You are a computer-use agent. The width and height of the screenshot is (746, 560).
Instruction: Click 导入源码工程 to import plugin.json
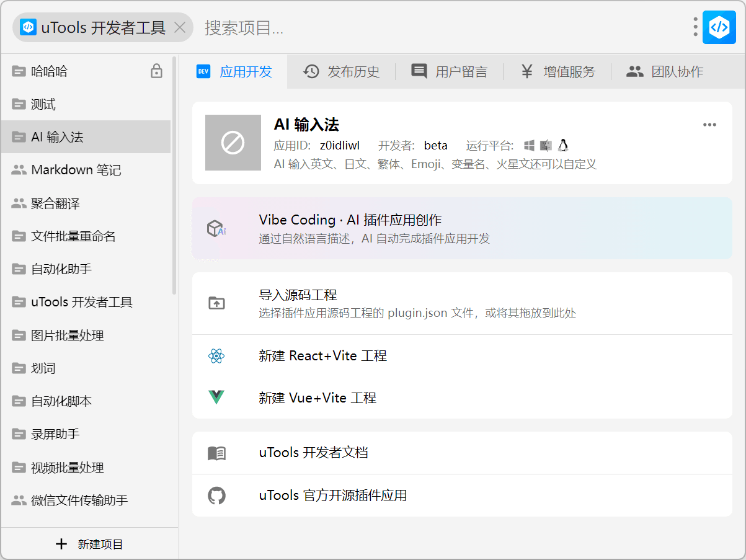tap(462, 303)
